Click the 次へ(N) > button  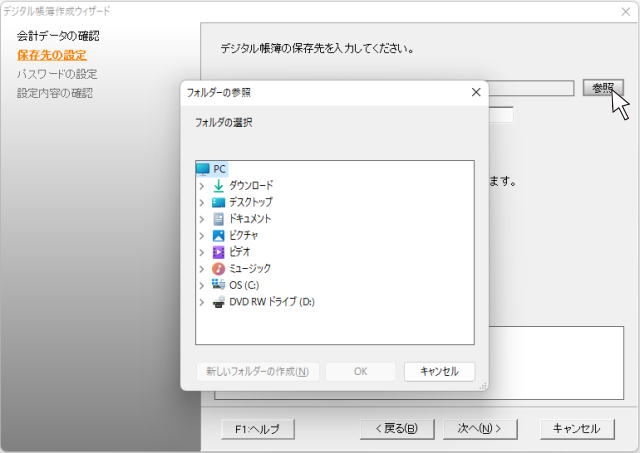coord(480,429)
